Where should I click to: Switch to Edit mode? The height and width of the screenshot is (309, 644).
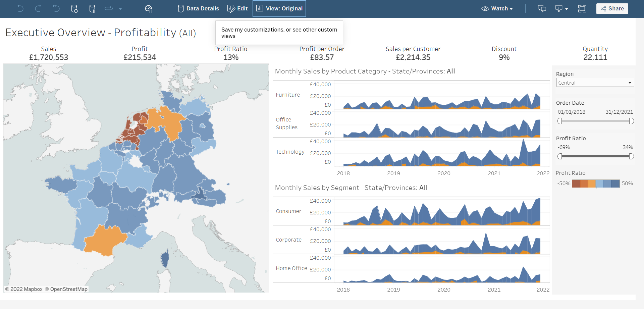238,8
